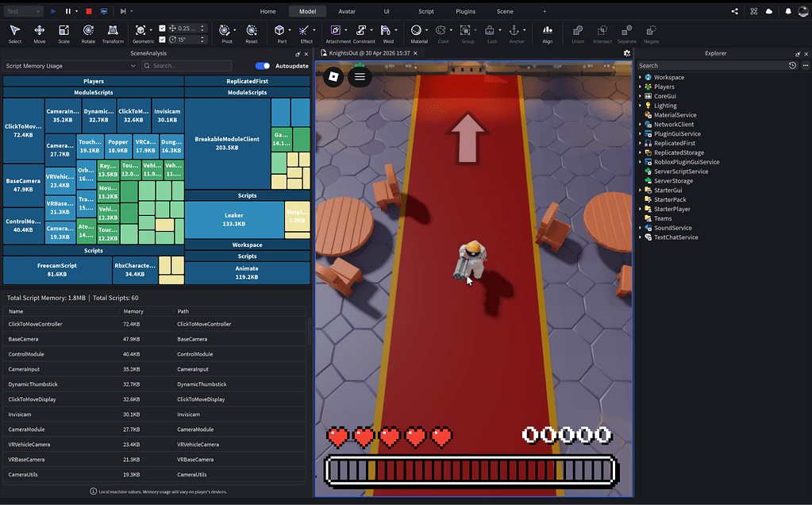Click the Group tool icon
812x505 pixels.
[466, 30]
